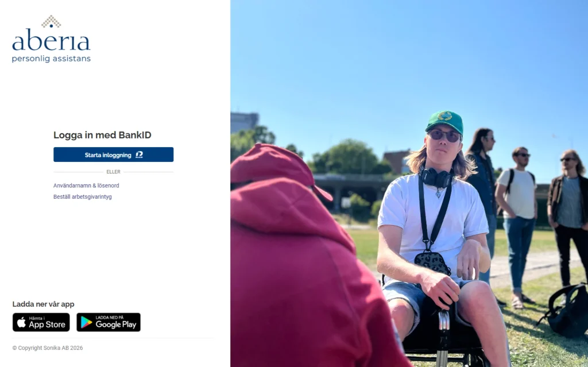Viewport: 588px width, 367px height.
Task: Click the ELLER divider label
Action: [113, 172]
